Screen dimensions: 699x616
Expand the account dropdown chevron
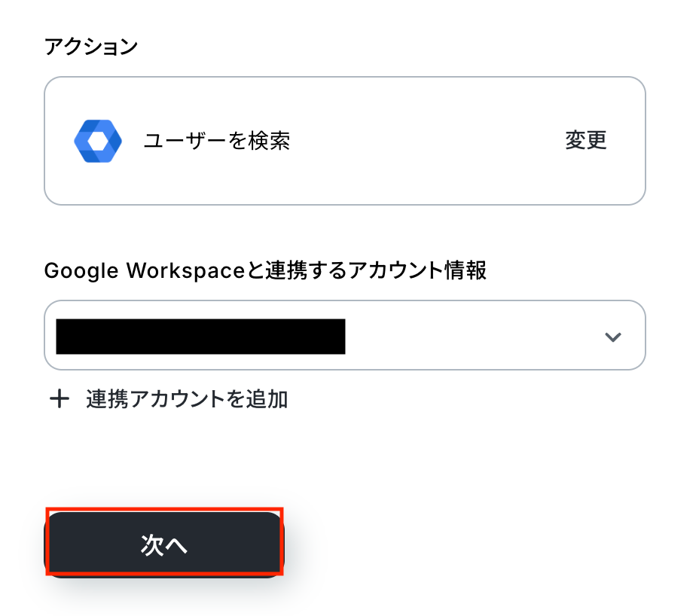(613, 337)
